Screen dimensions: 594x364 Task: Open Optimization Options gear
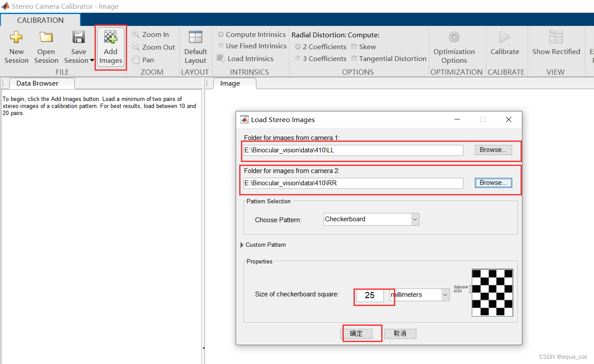click(454, 37)
